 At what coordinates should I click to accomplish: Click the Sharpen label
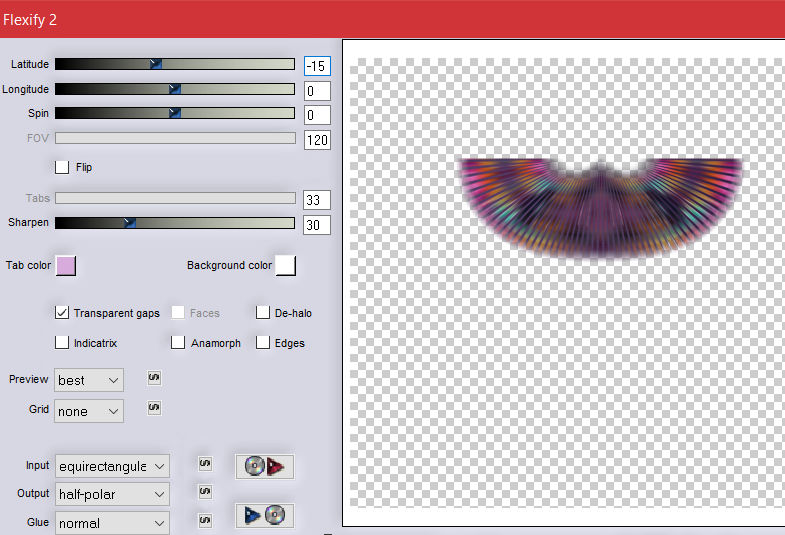pyautogui.click(x=29, y=222)
